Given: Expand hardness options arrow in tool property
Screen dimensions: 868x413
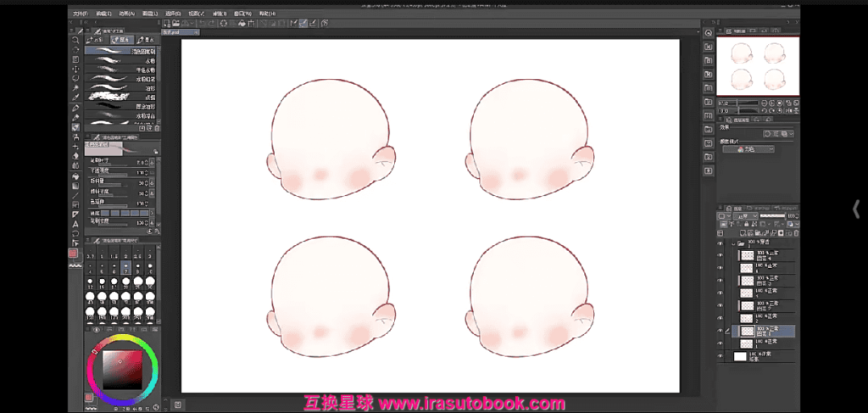Looking at the screenshot, I should pos(153,213).
